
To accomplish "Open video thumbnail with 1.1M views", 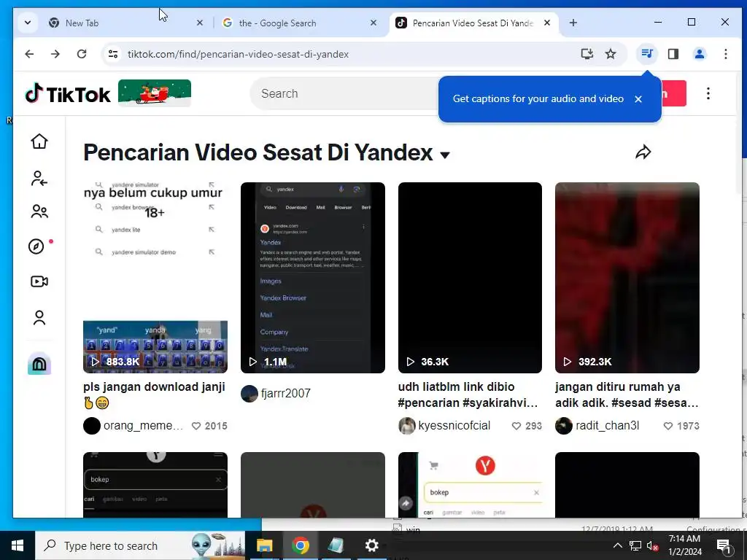I will [x=312, y=278].
